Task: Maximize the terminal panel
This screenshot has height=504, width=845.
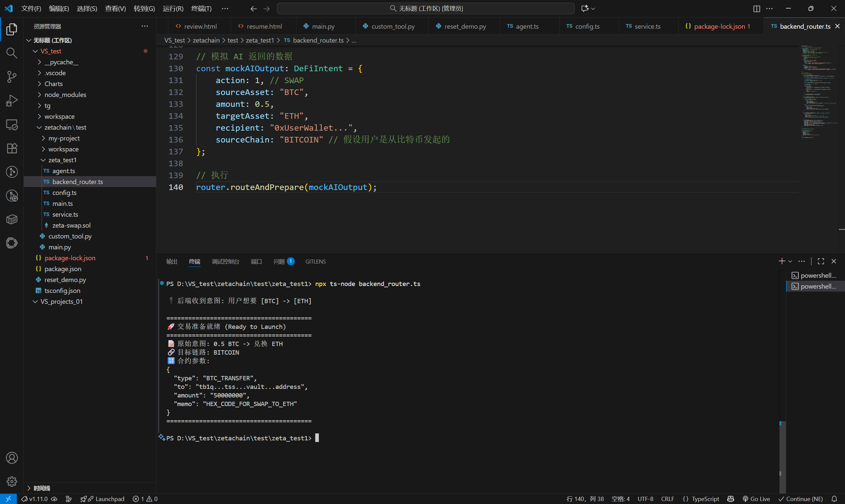Action: (x=821, y=261)
